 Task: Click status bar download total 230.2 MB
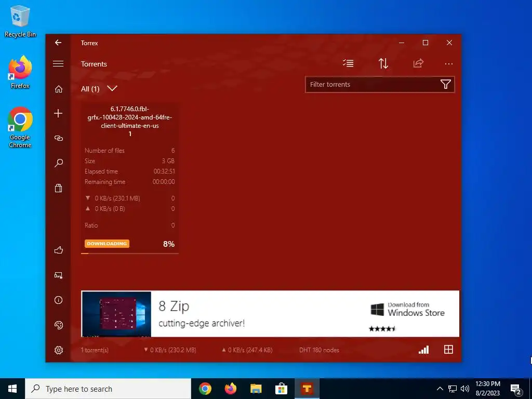click(x=170, y=350)
